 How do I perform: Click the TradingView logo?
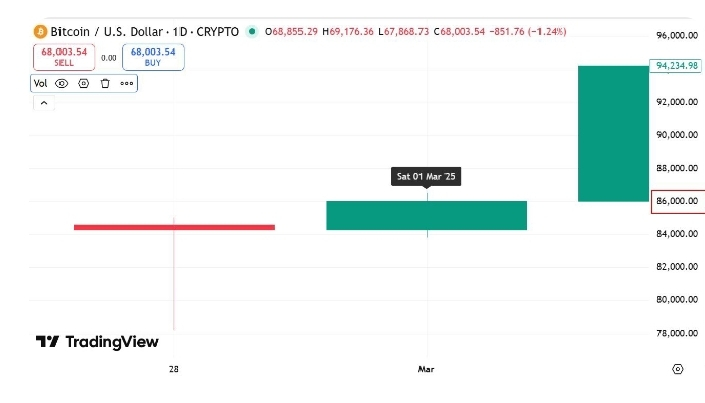(97, 342)
